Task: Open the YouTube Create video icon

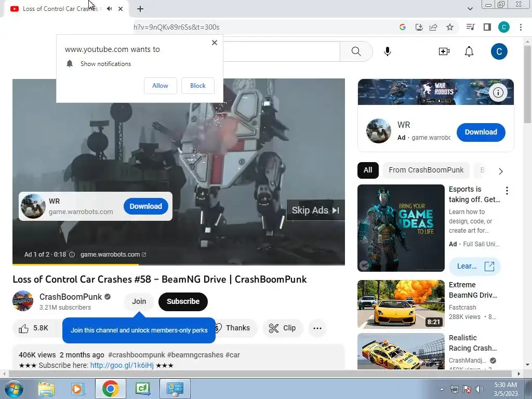Action: click(x=444, y=51)
